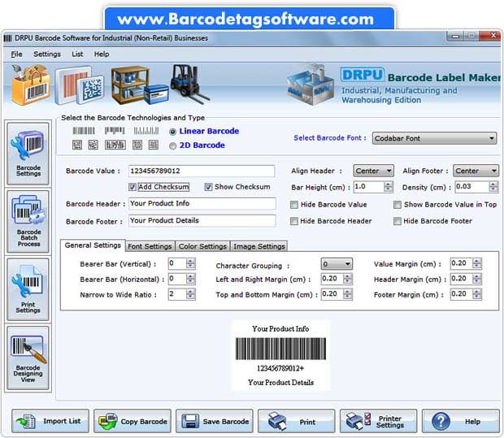Adjust Bar Height spinner arrows
The width and height of the screenshot is (504, 438).
pyautogui.click(x=389, y=187)
